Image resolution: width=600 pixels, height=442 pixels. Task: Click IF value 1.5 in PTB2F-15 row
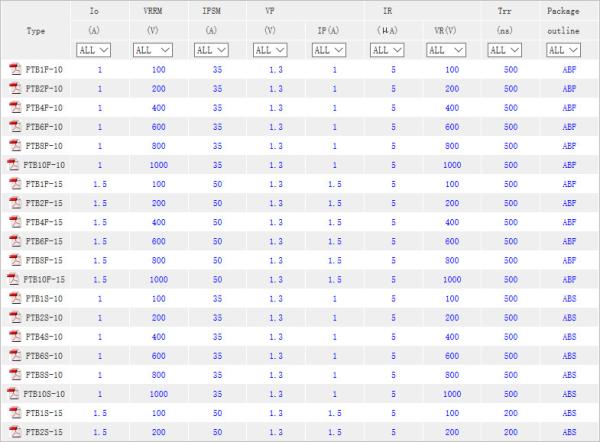[335, 203]
